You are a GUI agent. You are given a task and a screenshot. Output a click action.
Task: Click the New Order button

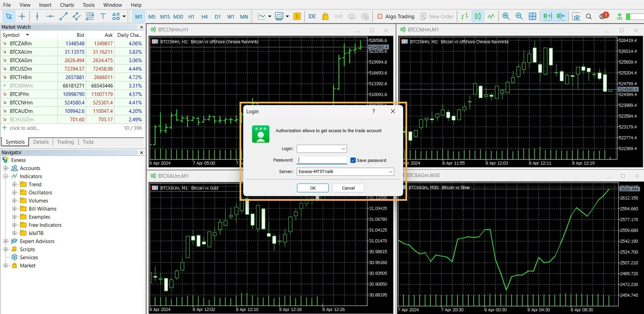tap(437, 17)
